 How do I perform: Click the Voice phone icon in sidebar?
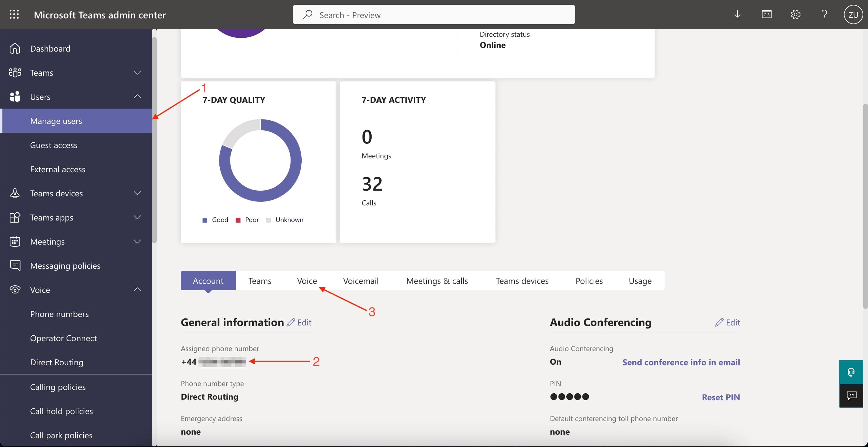pyautogui.click(x=15, y=290)
